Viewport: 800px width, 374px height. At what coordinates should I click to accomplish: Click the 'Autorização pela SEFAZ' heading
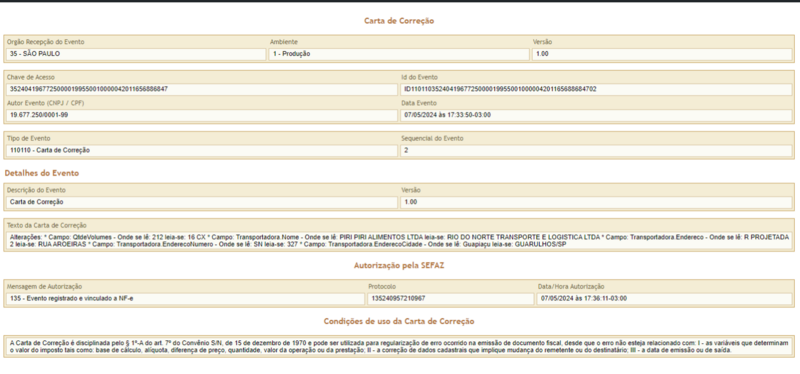point(399,266)
